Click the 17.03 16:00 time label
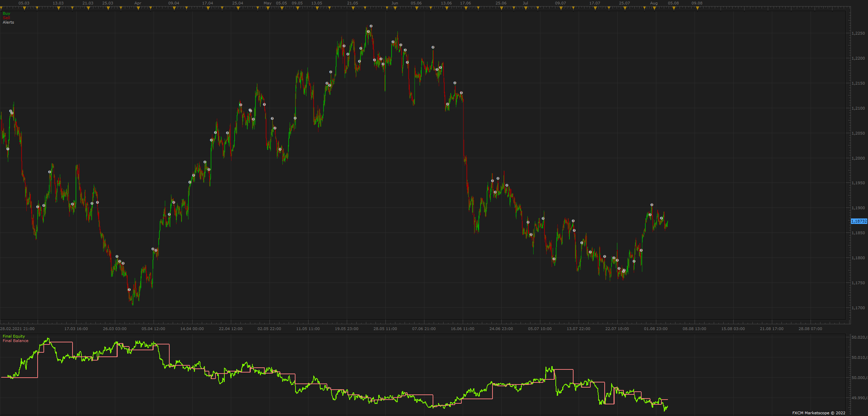Screen dimensions: 868x416 [x=76, y=329]
